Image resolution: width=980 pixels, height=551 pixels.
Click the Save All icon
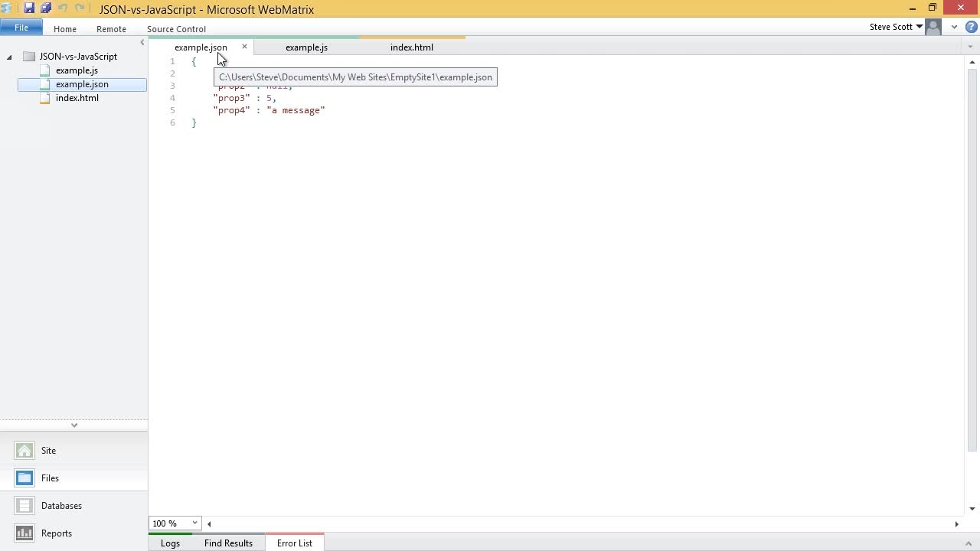pyautogui.click(x=46, y=8)
